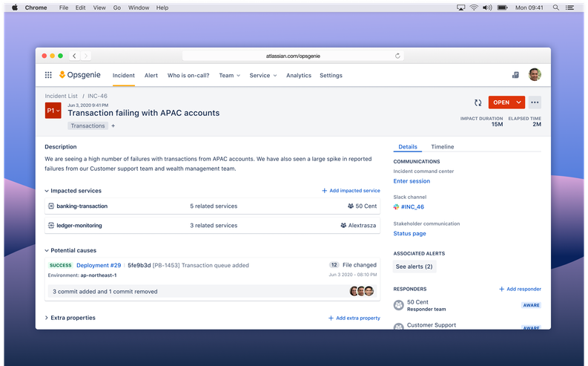Go forward with the browser forward arrow
588x366 pixels.
pos(86,56)
